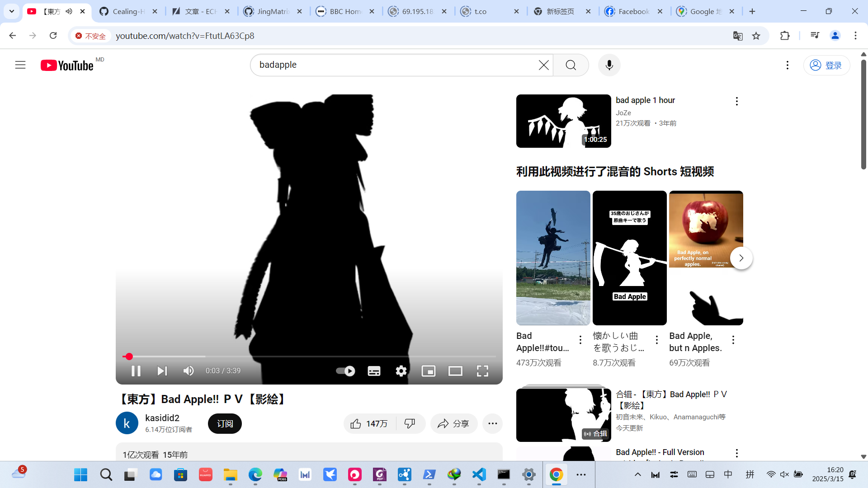Switch to the Google Maps tab
The height and width of the screenshot is (488, 868).
(706, 12)
